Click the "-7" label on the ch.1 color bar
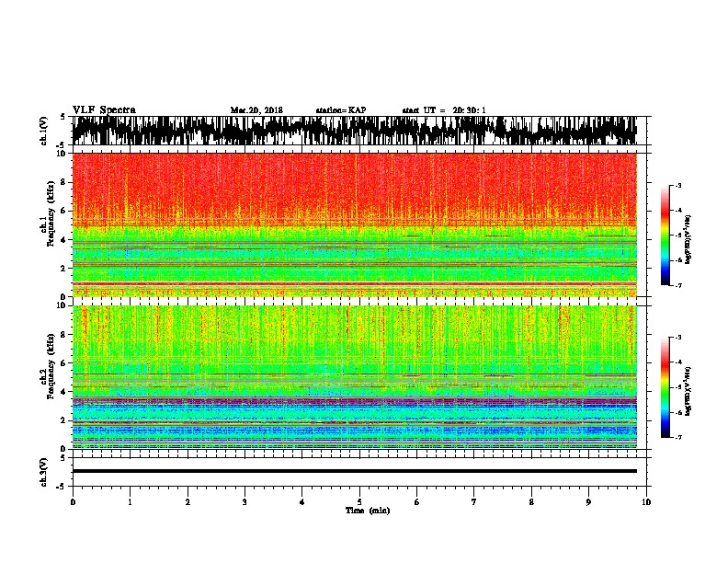The width and height of the screenshot is (728, 563). 678,285
